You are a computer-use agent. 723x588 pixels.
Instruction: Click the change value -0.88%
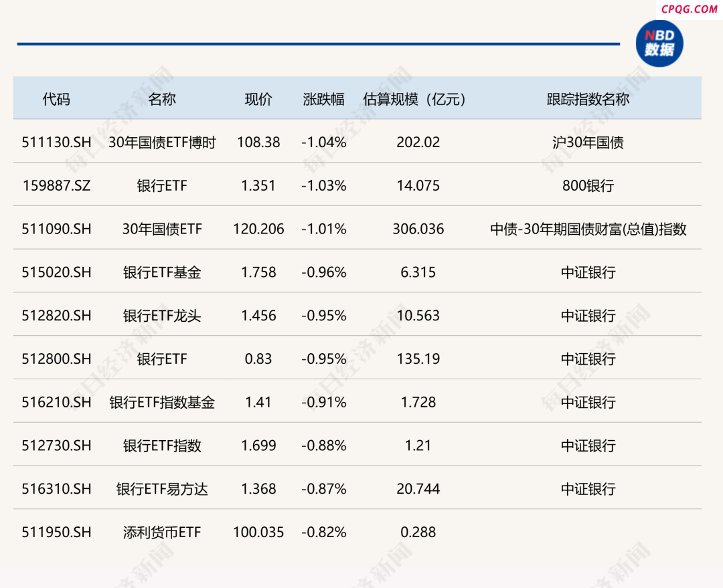(x=324, y=446)
